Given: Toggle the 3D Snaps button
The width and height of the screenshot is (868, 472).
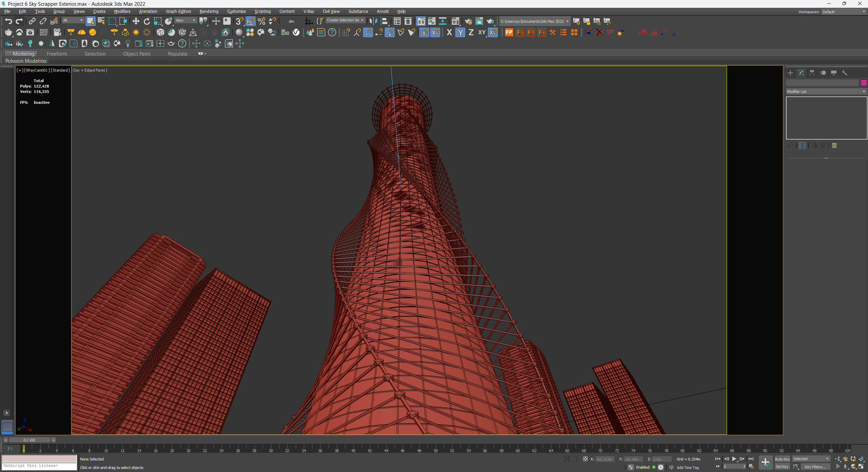Looking at the screenshot, I should click(x=239, y=21).
